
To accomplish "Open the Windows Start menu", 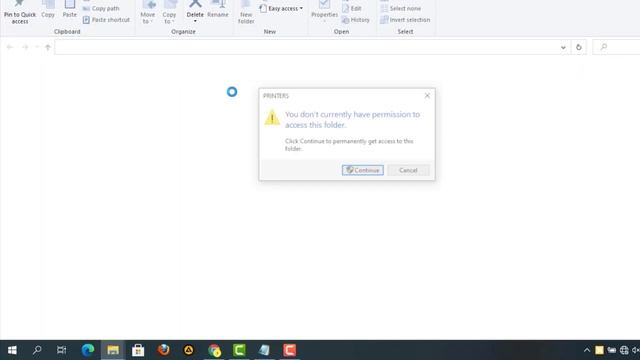I will click(12, 350).
